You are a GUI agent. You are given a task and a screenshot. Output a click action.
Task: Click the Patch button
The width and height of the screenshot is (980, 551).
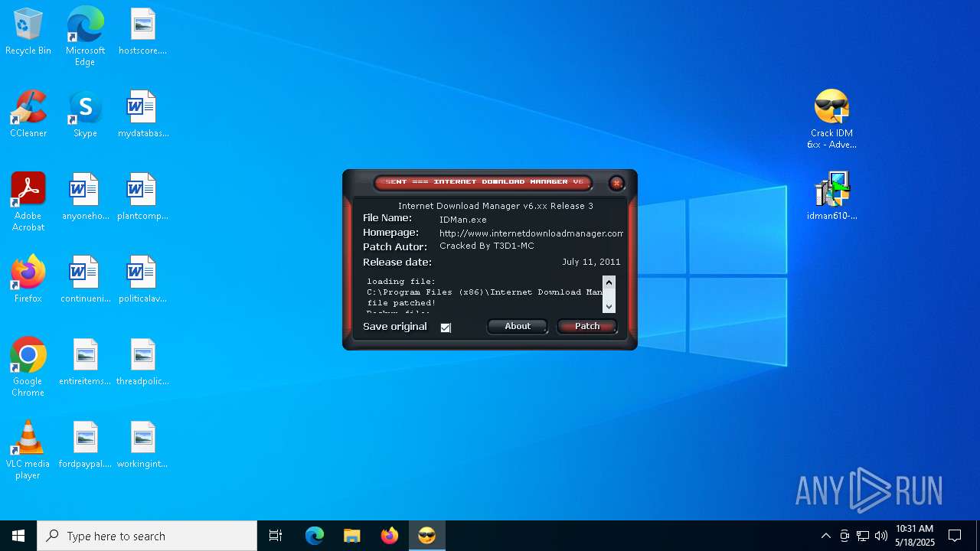(x=587, y=327)
